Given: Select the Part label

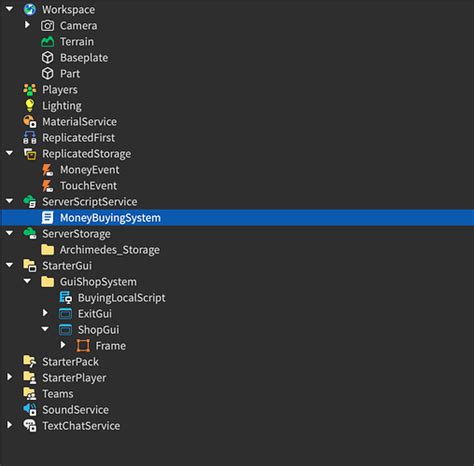Looking at the screenshot, I should pos(70,74).
